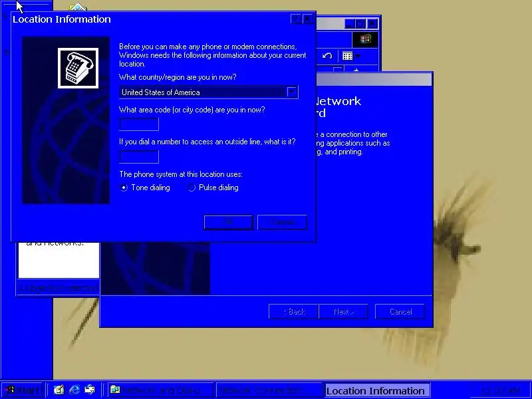Click OK in Location Information dialog
This screenshot has width=532, height=399.
coord(228,222)
